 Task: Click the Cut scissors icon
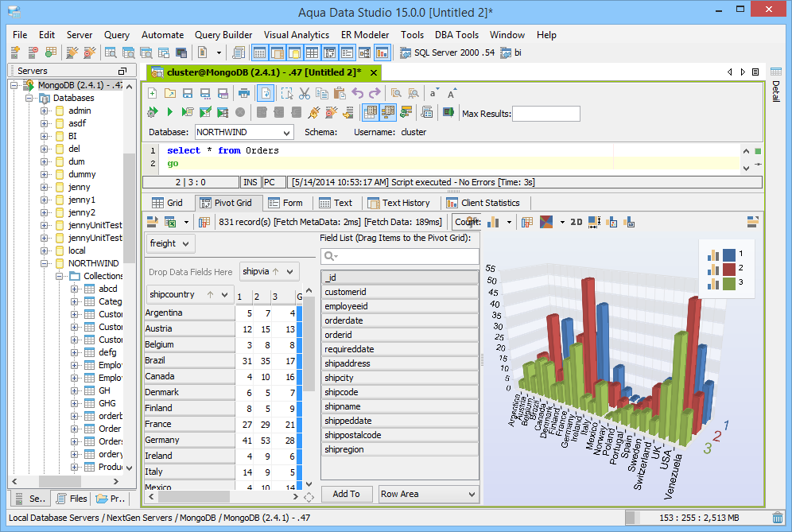304,93
